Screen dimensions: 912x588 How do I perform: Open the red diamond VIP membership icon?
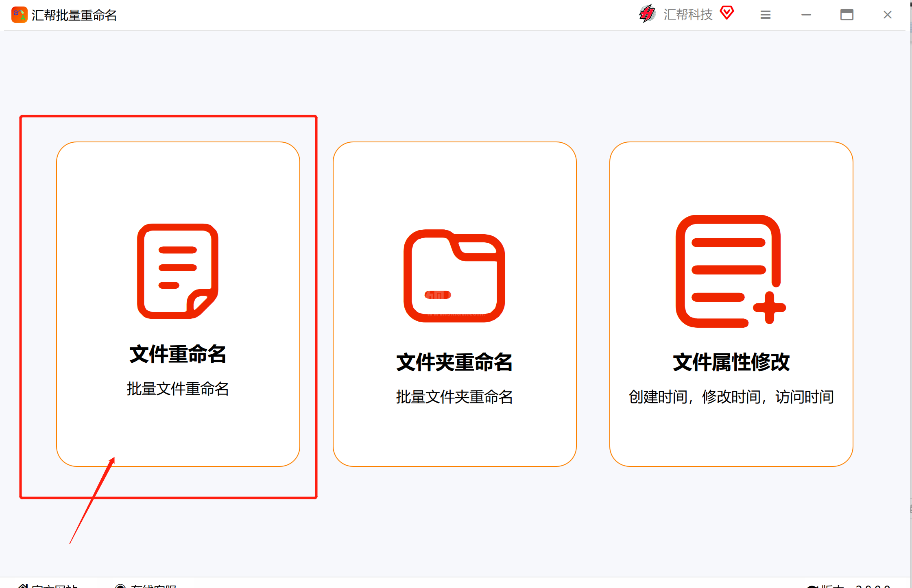[727, 13]
